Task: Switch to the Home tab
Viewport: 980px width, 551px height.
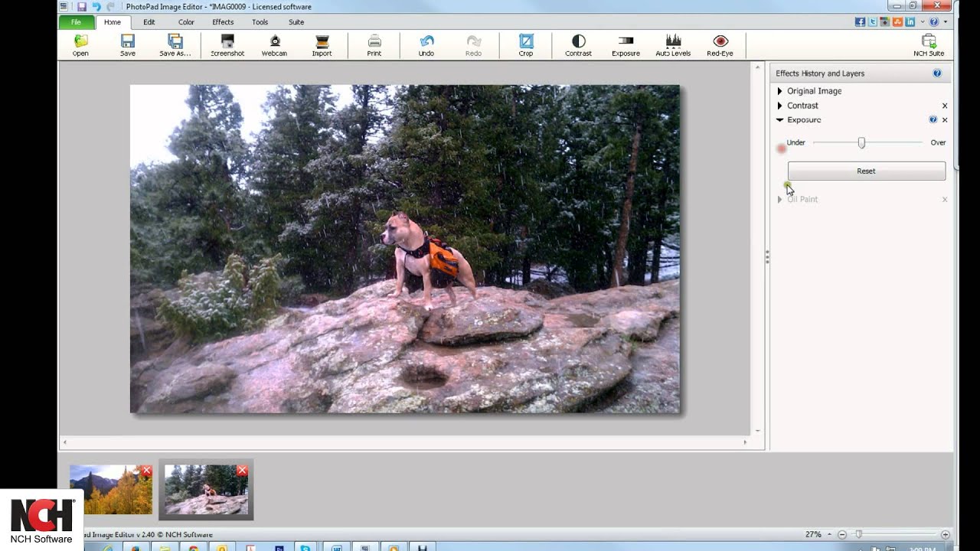Action: coord(113,22)
